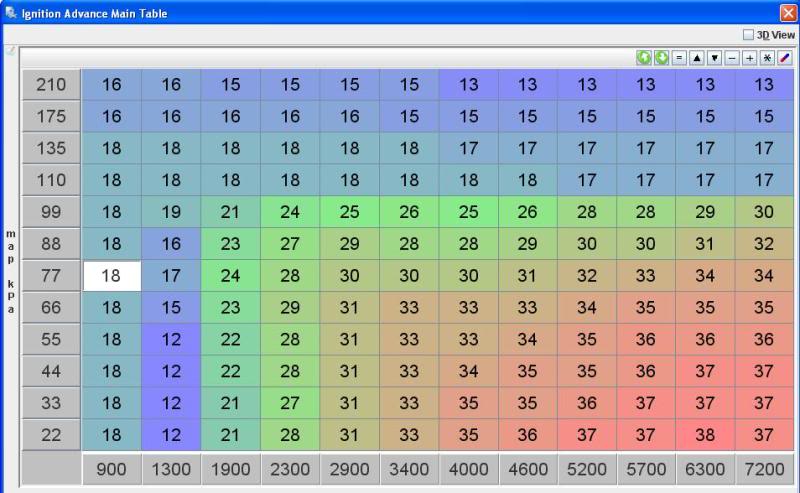Select the cell 19 at 99 kPa, 1300 RPM
The image size is (800, 493).
pyautogui.click(x=171, y=212)
